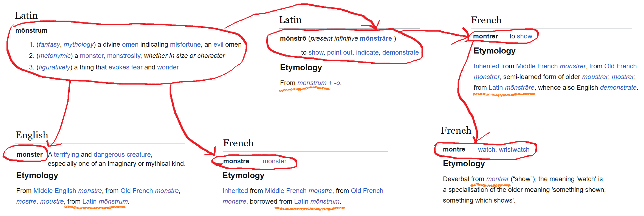Follow the "indicate" definition link
The image size is (644, 216).
click(367, 52)
